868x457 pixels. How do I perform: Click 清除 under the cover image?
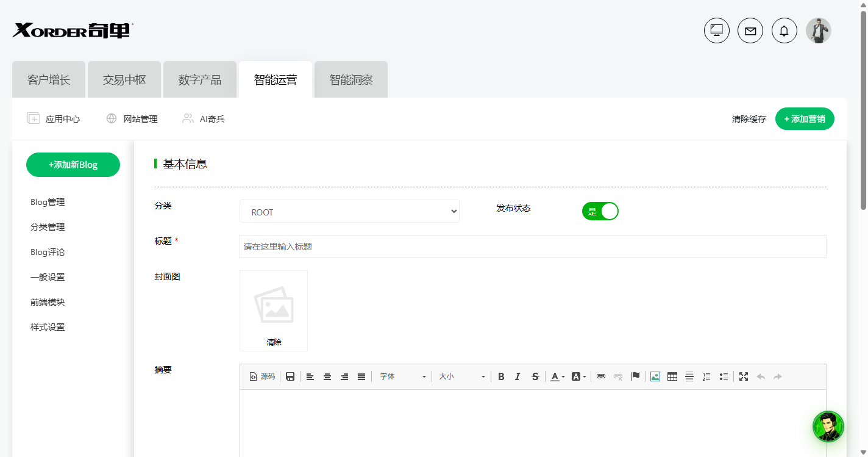(274, 342)
